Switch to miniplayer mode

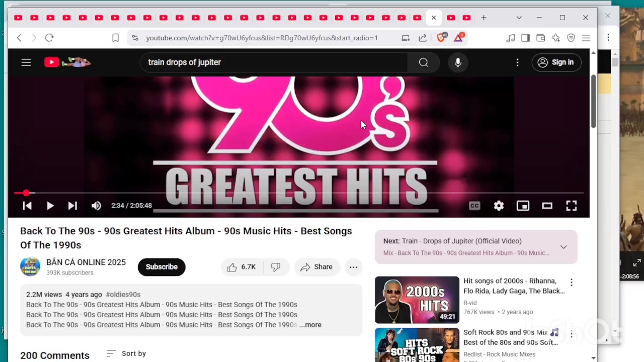click(x=523, y=206)
